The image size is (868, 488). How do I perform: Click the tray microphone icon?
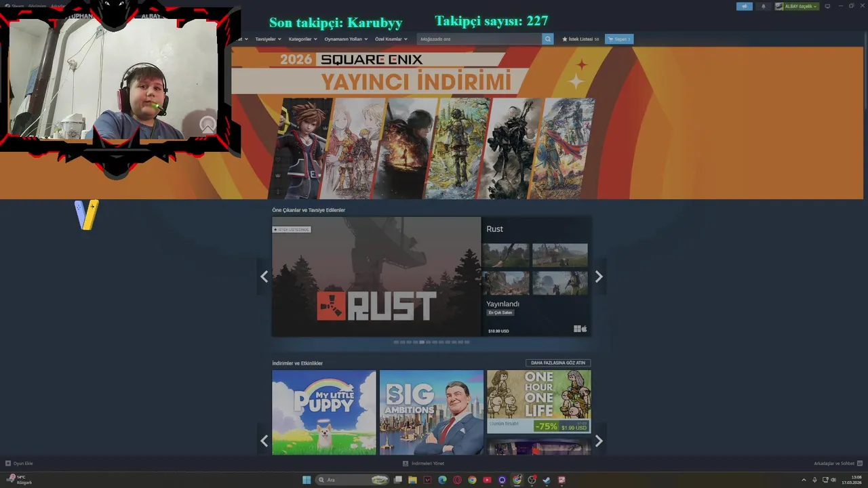(x=814, y=480)
